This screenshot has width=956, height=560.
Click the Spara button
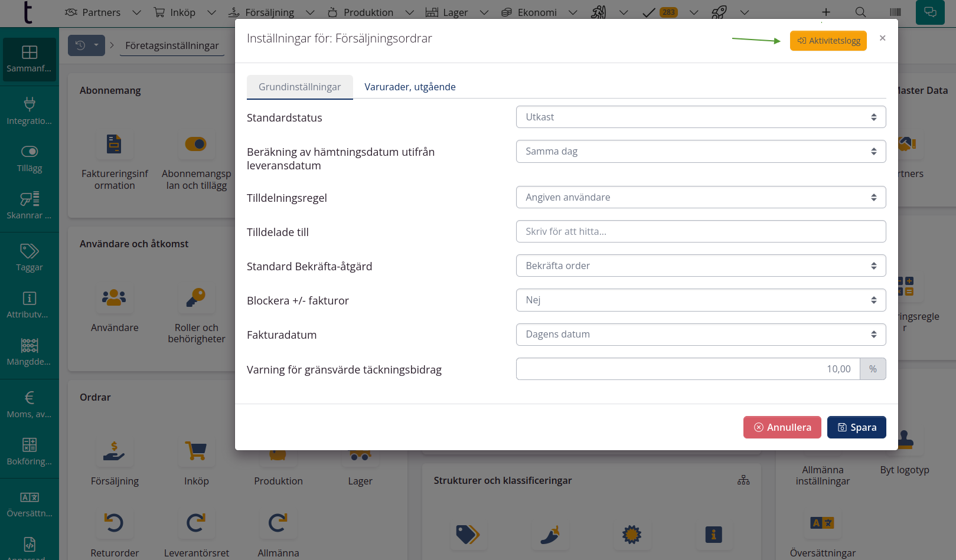coord(856,427)
